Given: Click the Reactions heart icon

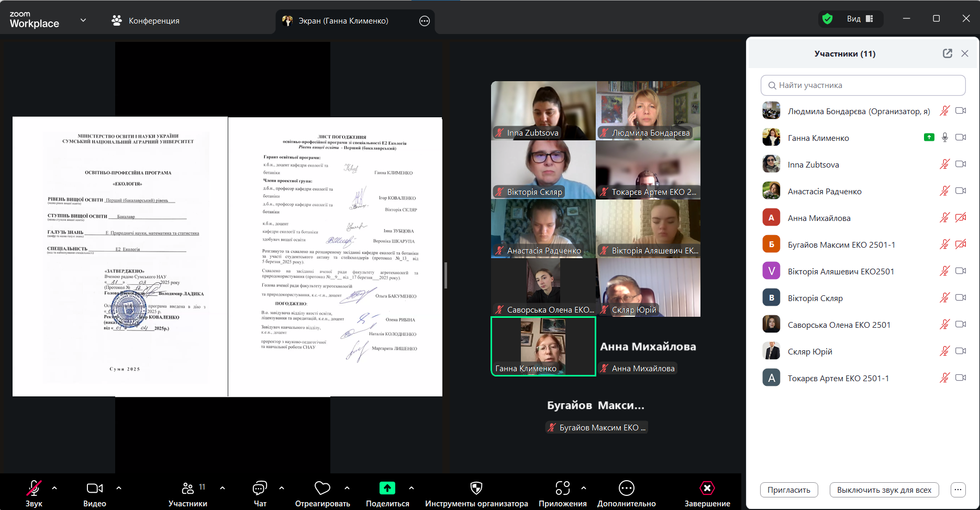Looking at the screenshot, I should pyautogui.click(x=322, y=489).
